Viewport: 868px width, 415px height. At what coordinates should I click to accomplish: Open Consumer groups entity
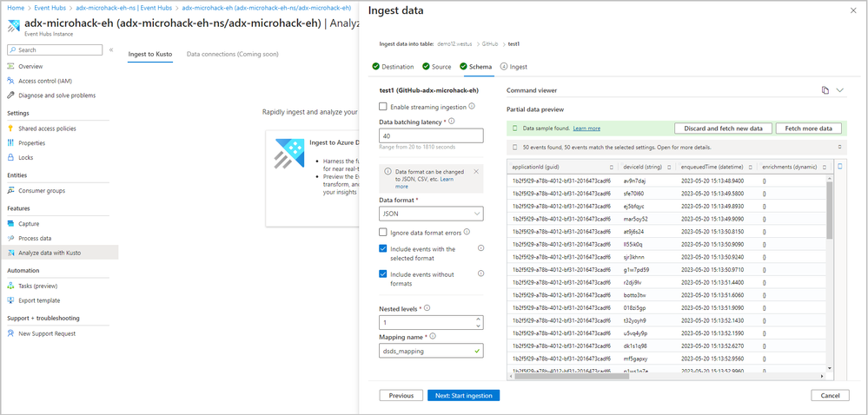[42, 190]
